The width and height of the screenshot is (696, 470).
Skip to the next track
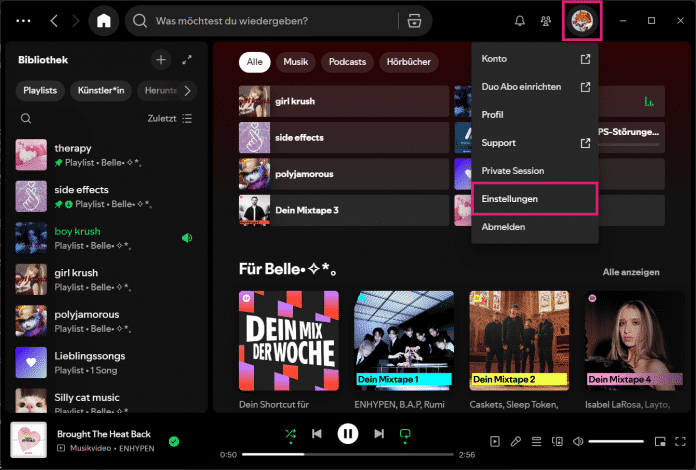tap(378, 434)
